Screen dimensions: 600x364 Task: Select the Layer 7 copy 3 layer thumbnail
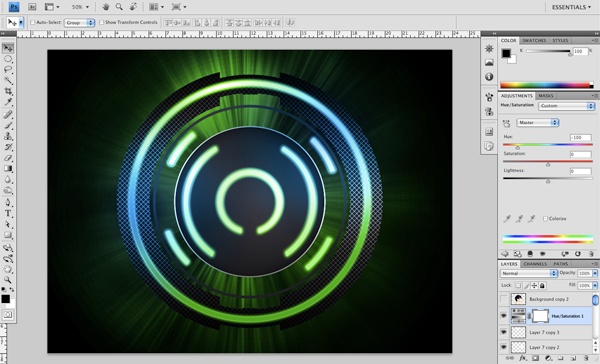(518, 332)
